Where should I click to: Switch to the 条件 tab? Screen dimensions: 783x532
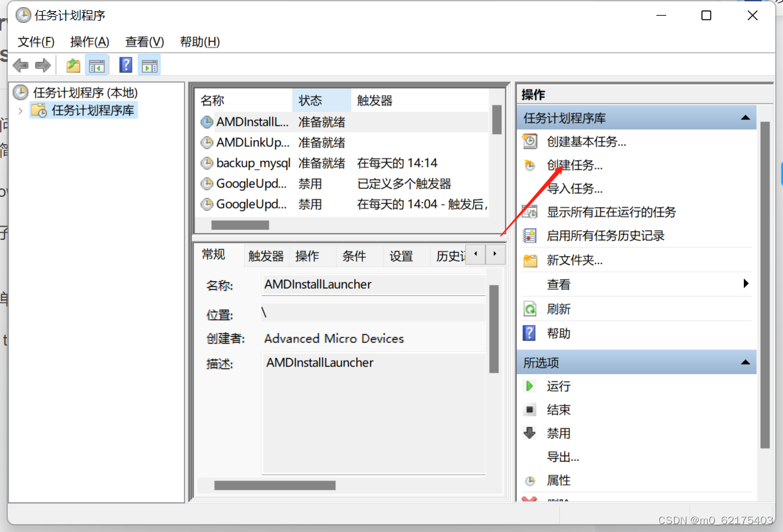[x=354, y=256]
